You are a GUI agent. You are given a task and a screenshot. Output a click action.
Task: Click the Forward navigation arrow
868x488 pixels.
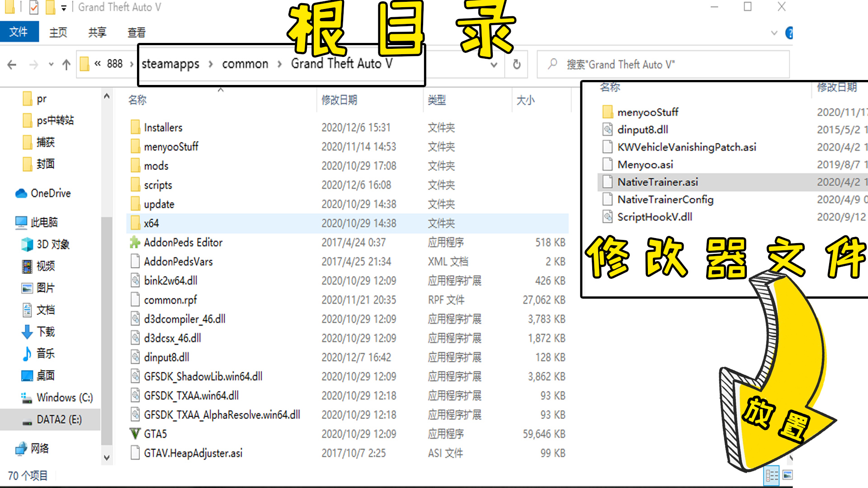tap(33, 65)
